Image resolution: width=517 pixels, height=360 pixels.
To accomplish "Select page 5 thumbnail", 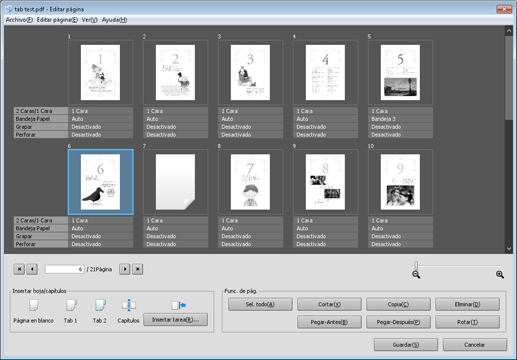I will point(400,72).
